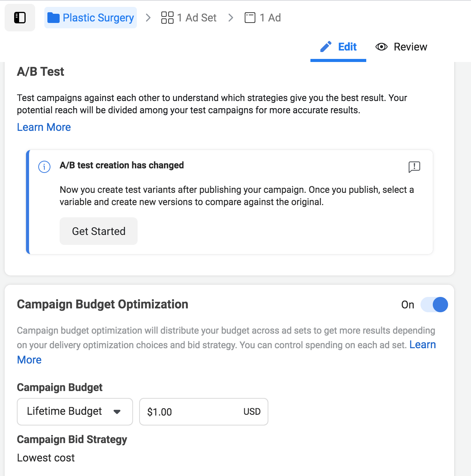
Task: Select the Edit tab
Action: click(x=347, y=47)
